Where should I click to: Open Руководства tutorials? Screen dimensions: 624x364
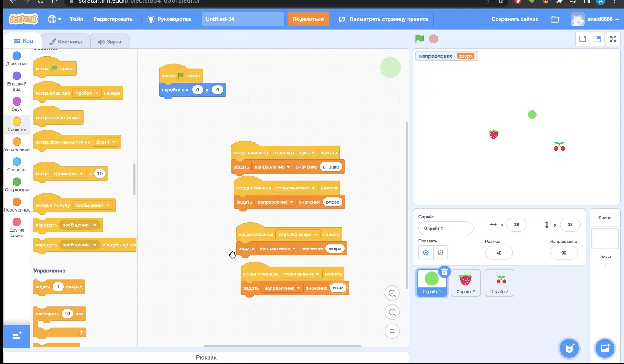(169, 19)
